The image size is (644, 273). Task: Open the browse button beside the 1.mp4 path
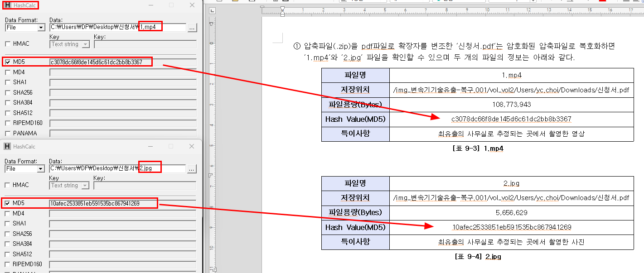(192, 28)
